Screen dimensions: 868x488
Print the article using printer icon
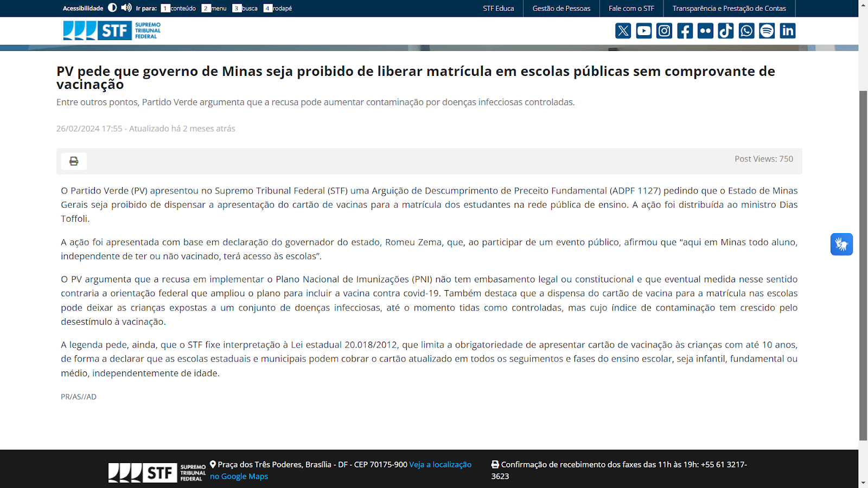[74, 161]
